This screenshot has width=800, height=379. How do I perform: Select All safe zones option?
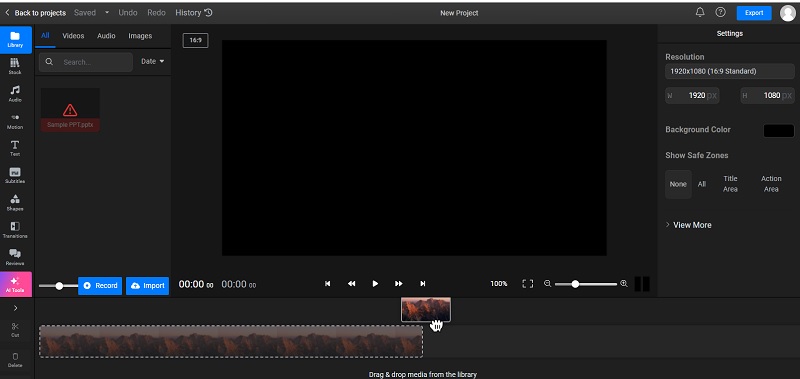point(702,184)
